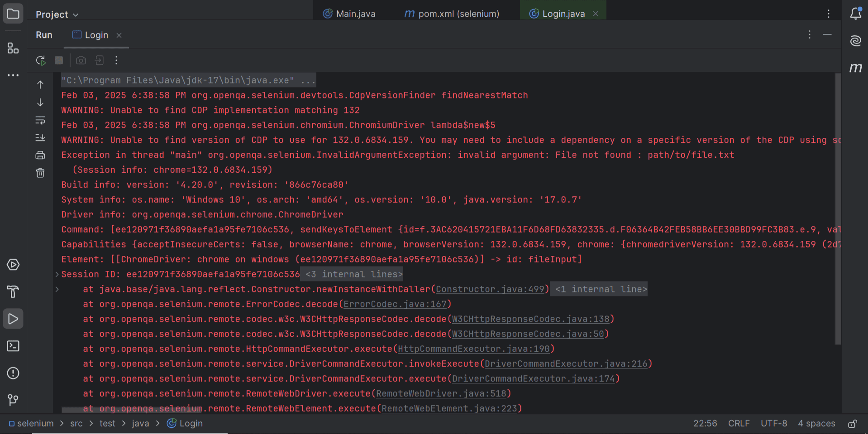Open Constructor.java:499 from the stack trace
The image size is (868, 434).
490,289
